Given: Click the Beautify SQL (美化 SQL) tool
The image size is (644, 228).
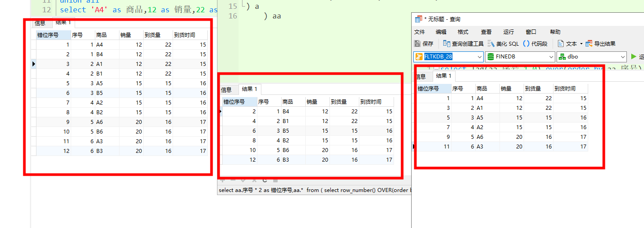Looking at the screenshot, I should pyautogui.click(x=503, y=43).
